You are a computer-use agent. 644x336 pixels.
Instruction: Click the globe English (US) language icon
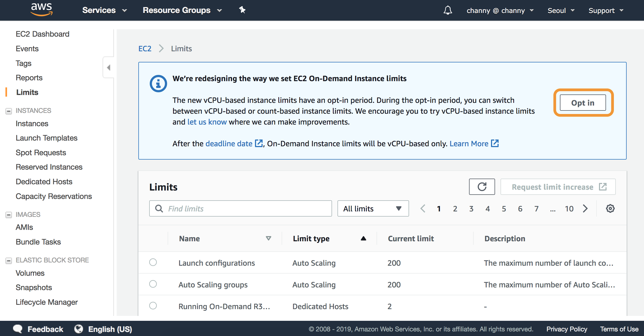click(79, 329)
